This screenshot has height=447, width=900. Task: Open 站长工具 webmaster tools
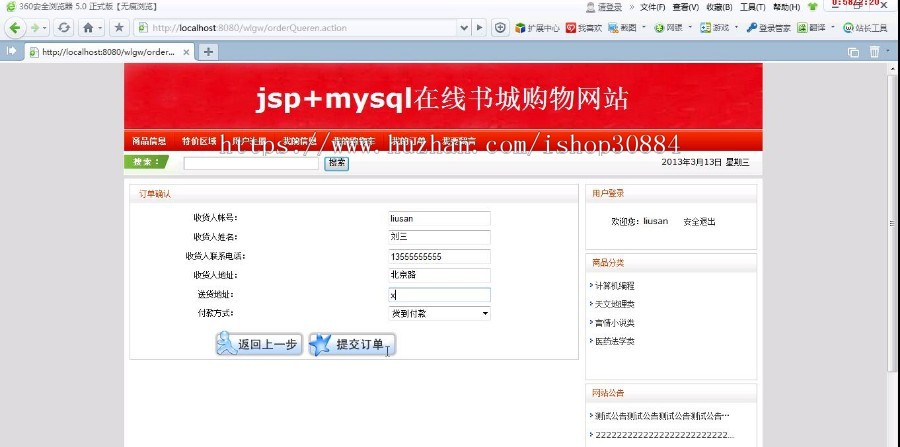point(865,28)
